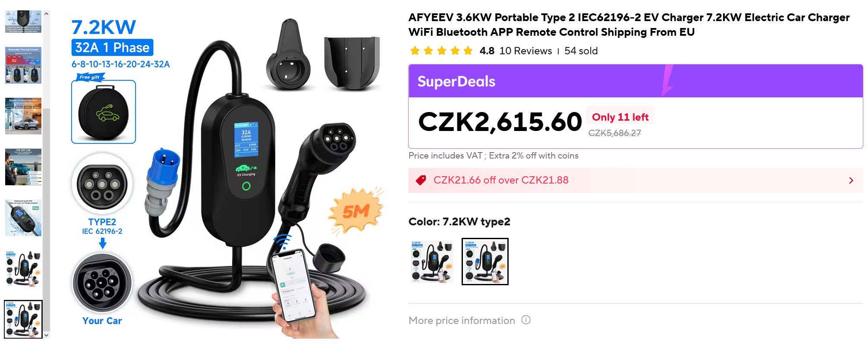
Task: View the reliable charging environment thumbnail
Action: point(23,116)
